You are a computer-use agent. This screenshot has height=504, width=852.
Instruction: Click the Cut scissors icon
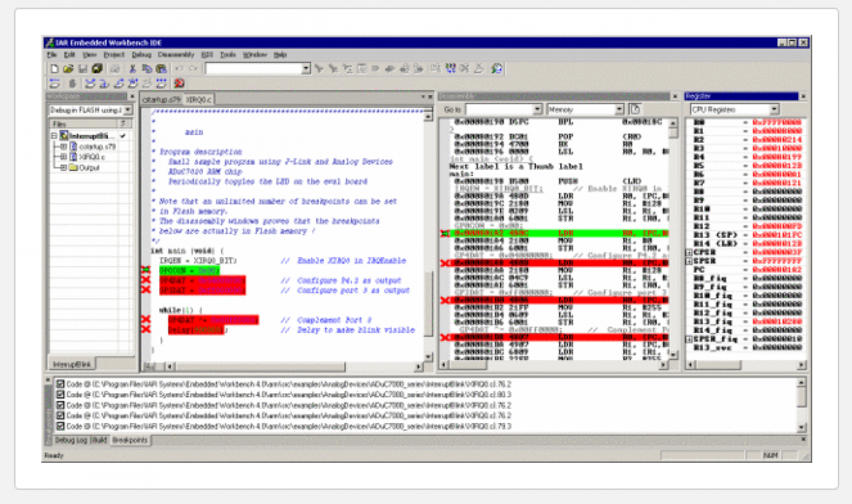pos(132,69)
